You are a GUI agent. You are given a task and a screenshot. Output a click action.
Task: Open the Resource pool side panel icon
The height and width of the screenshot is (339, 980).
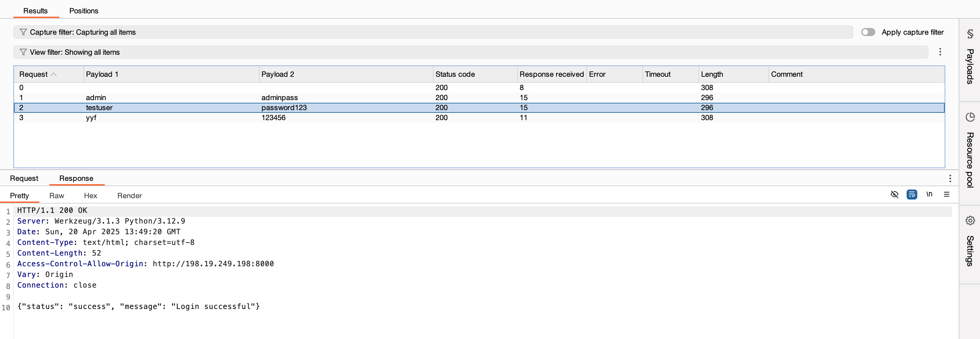pyautogui.click(x=970, y=117)
